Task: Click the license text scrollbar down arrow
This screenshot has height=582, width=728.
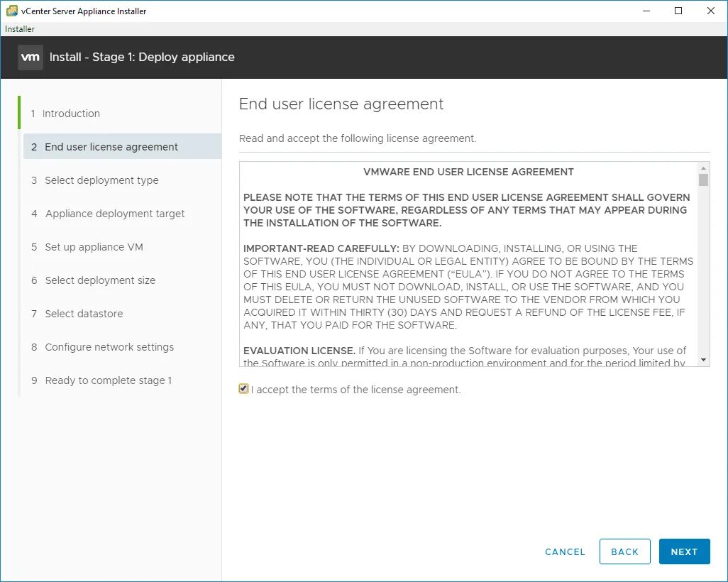Action: tap(703, 360)
